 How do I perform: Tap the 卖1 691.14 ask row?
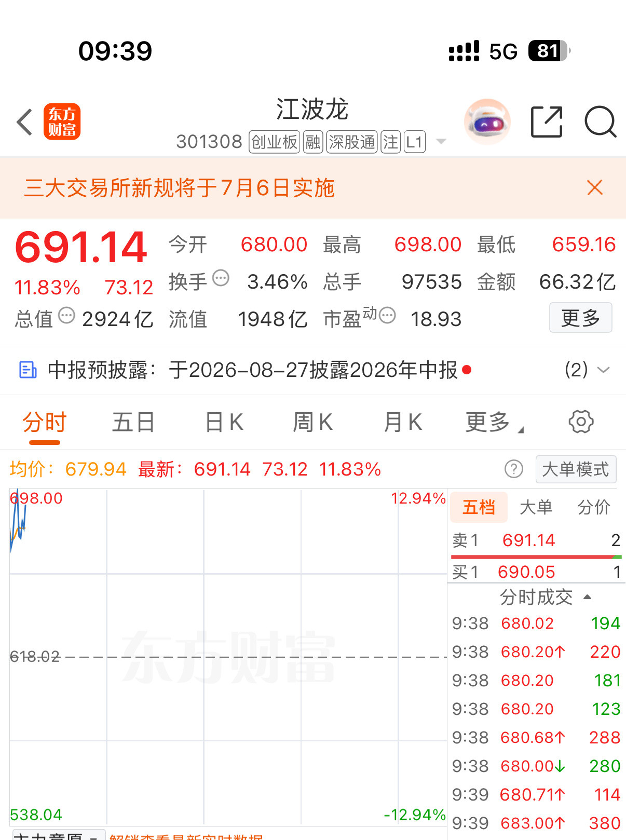click(x=536, y=540)
